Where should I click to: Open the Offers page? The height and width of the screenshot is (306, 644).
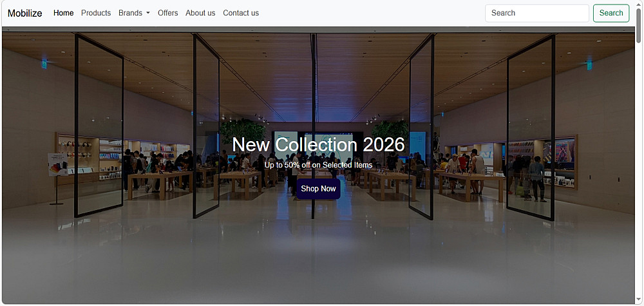coord(167,13)
